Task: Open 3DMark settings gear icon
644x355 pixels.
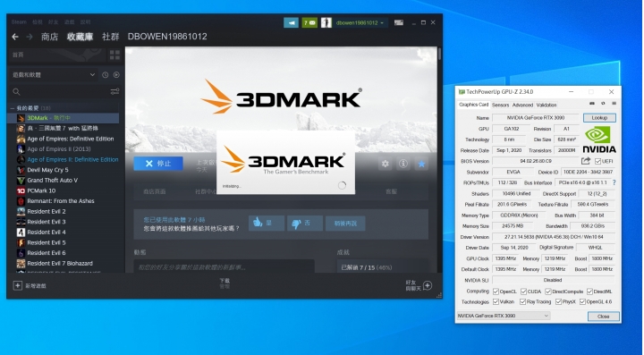Action: point(386,164)
